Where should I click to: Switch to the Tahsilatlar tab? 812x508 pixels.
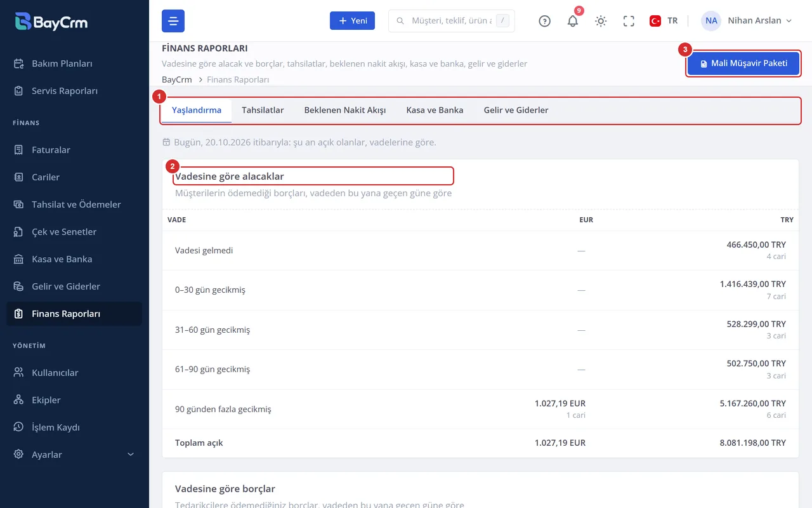pos(263,110)
